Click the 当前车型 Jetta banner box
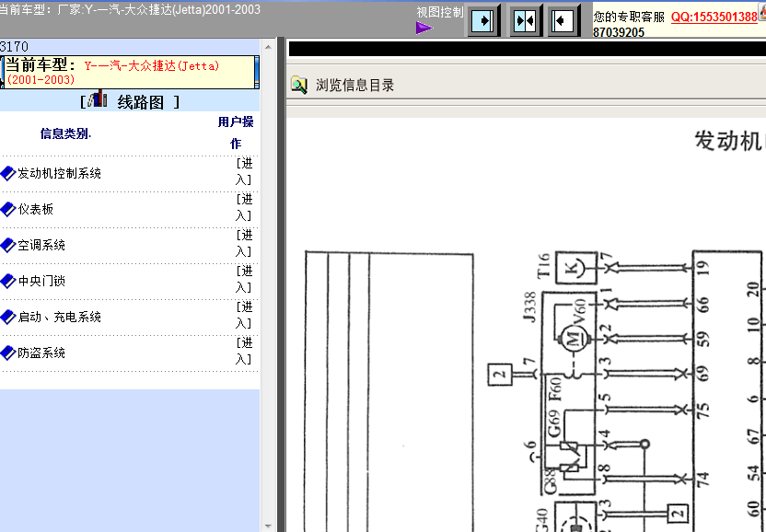This screenshot has width=766, height=532. (x=130, y=73)
